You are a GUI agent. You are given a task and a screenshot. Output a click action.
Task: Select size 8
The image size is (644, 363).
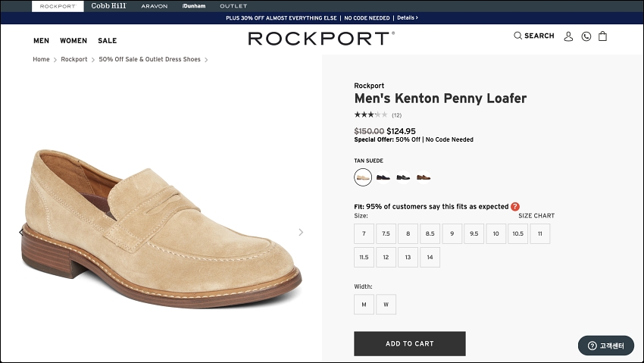click(x=408, y=233)
